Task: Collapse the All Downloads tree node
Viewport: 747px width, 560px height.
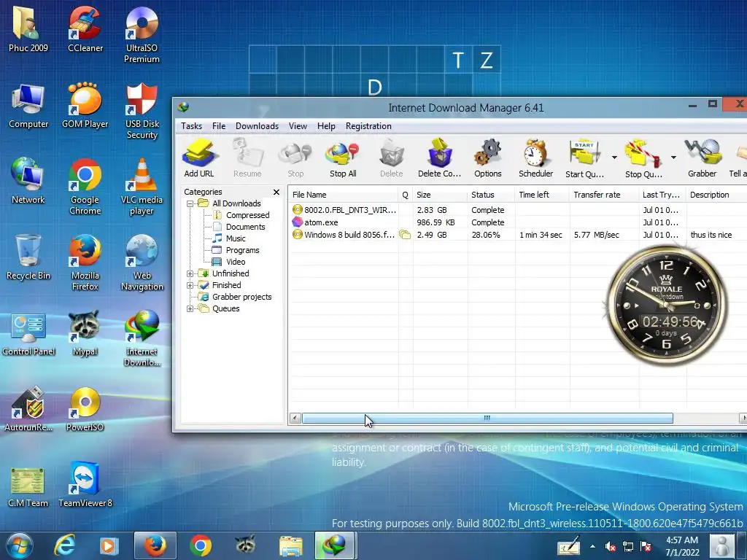Action: pos(190,203)
